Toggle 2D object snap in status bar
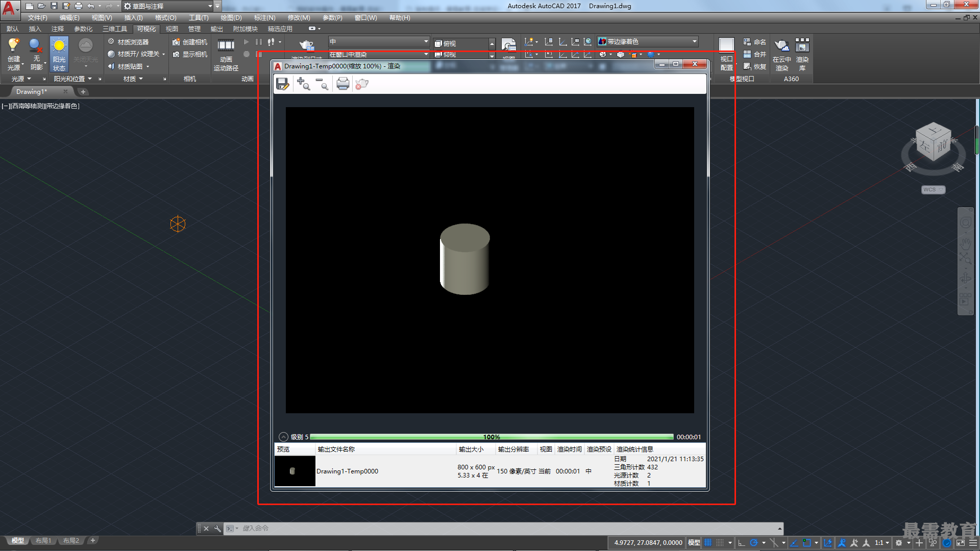 point(807,543)
